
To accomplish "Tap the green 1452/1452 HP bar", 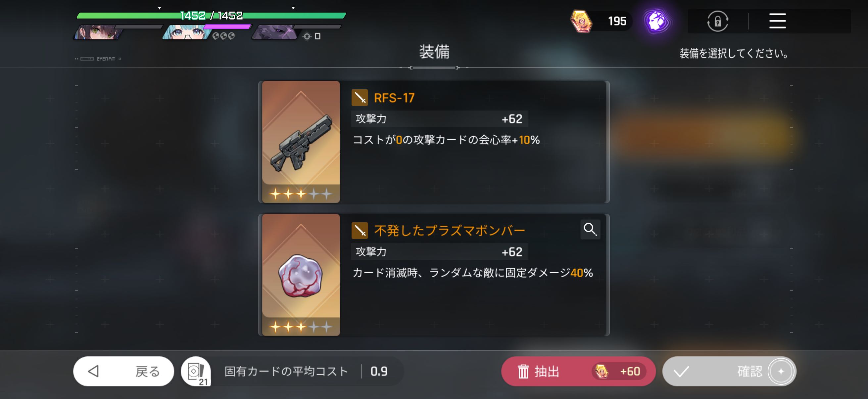I will click(x=211, y=16).
